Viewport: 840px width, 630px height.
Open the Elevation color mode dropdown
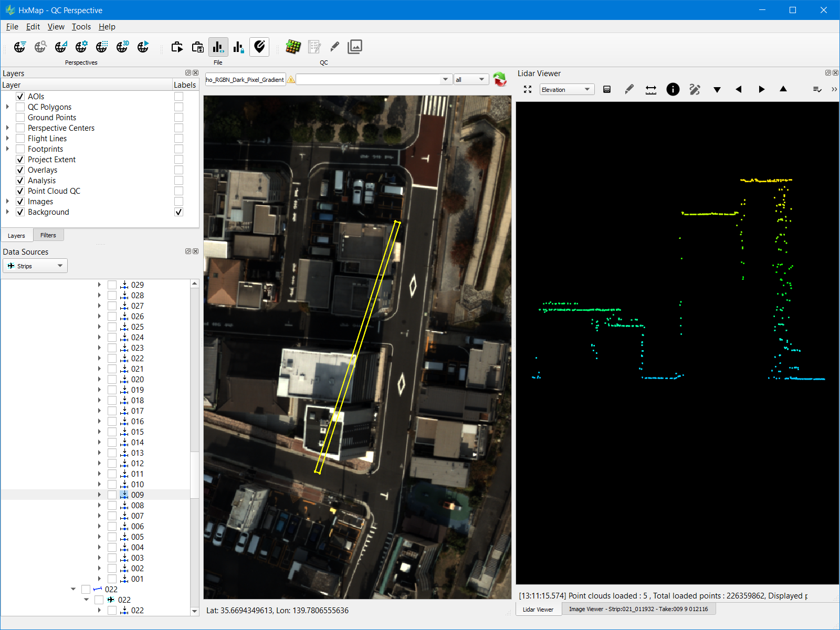pos(567,90)
